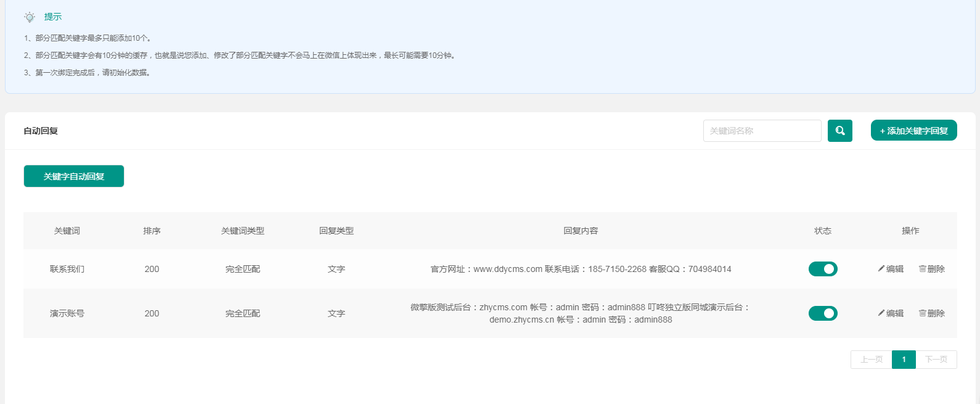Click the lightbulb tip icon
980x404 pixels.
point(30,17)
